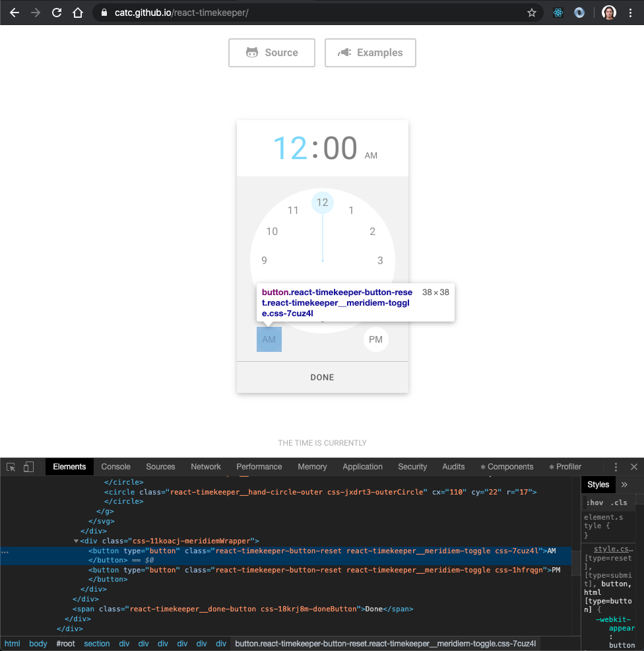Open the DevTools three-dot customization menu
Viewport: 644px width, 651px height.
616,467
